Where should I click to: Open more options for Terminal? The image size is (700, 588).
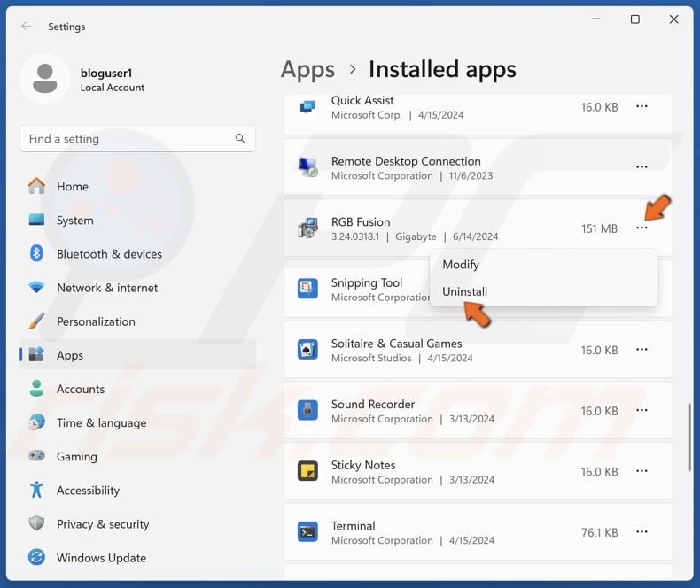(x=642, y=532)
